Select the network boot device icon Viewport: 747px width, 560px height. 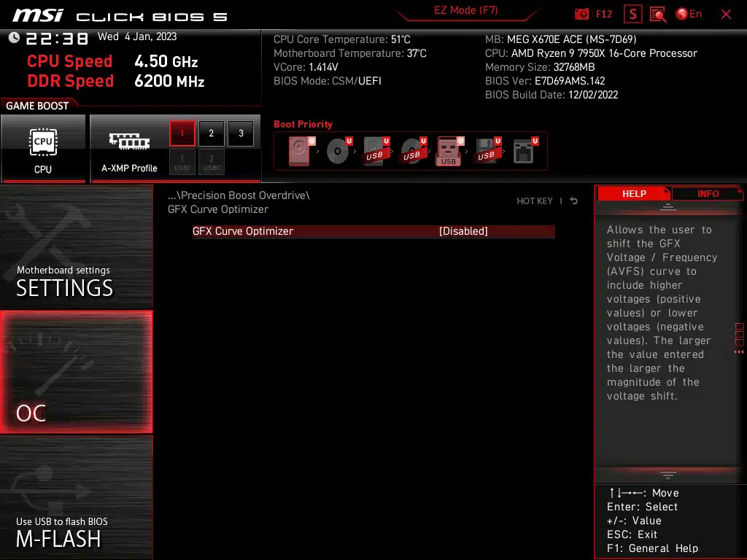525,151
